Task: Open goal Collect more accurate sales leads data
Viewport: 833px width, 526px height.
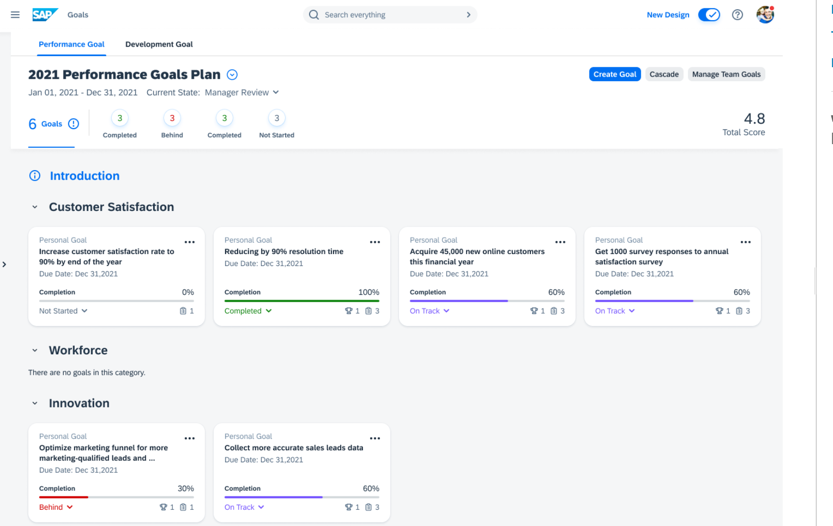Action: point(294,447)
